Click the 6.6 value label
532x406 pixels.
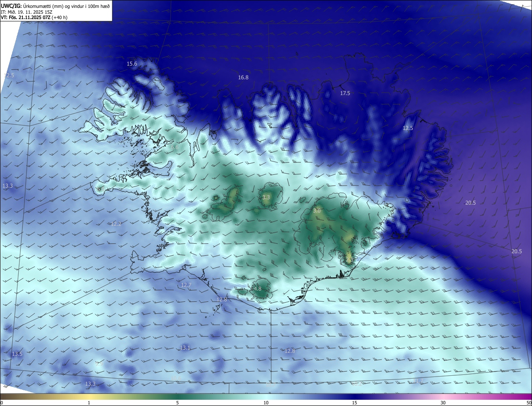175,147
